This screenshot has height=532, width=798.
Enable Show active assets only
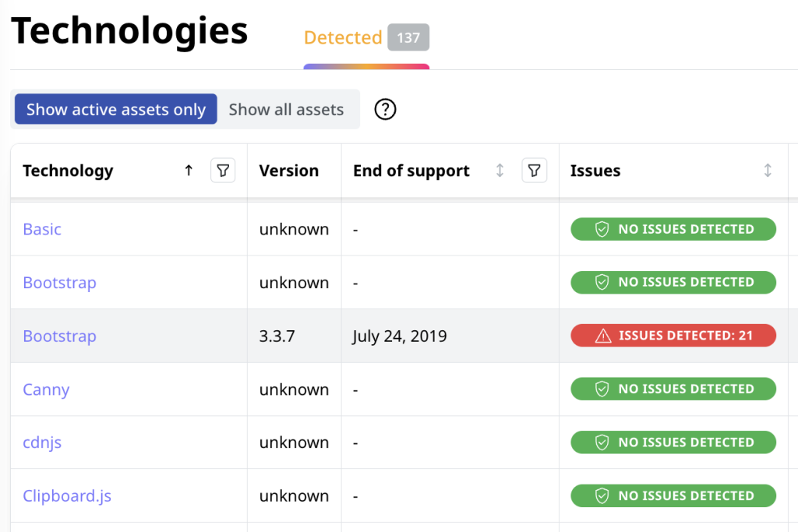click(116, 110)
